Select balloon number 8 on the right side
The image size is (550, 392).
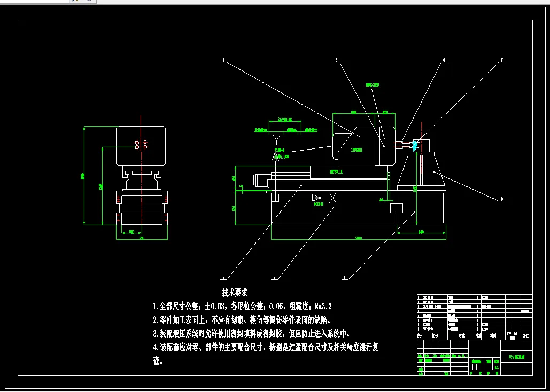tap(502, 199)
